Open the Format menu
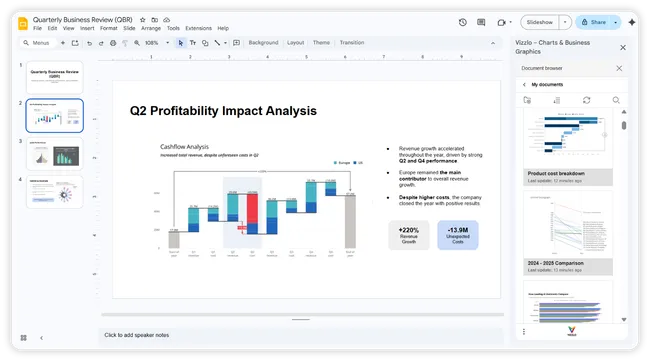Image resolution: width=650 pixels, height=361 pixels. [x=109, y=28]
